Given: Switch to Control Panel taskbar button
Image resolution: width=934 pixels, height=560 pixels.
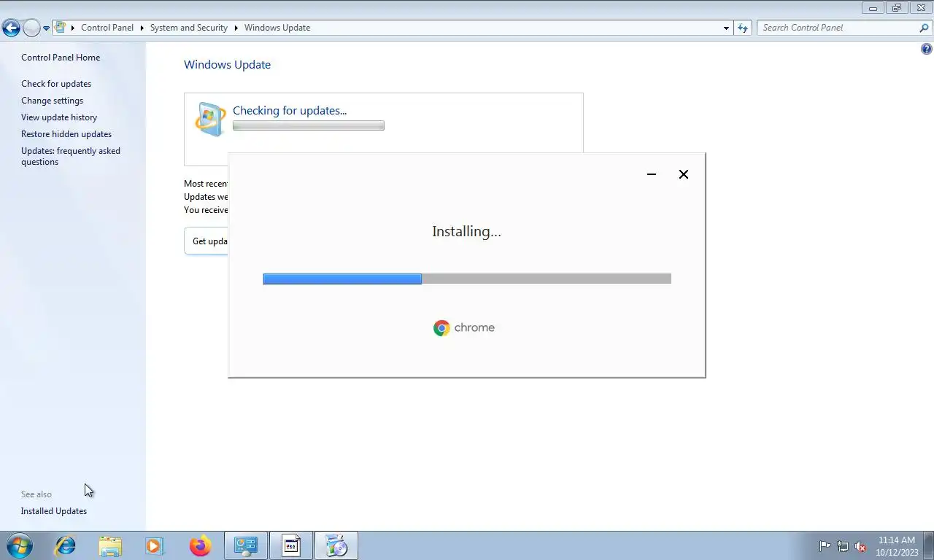Looking at the screenshot, I should point(246,545).
